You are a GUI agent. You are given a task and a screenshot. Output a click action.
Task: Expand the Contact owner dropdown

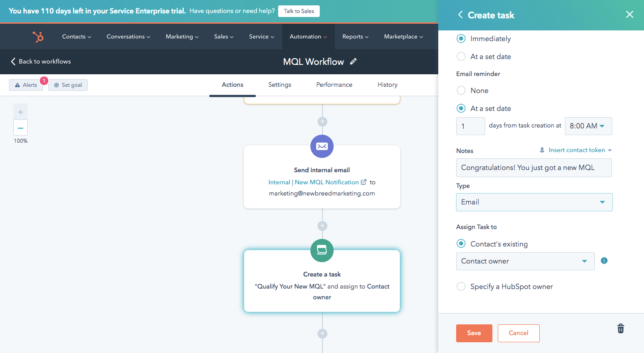(525, 261)
